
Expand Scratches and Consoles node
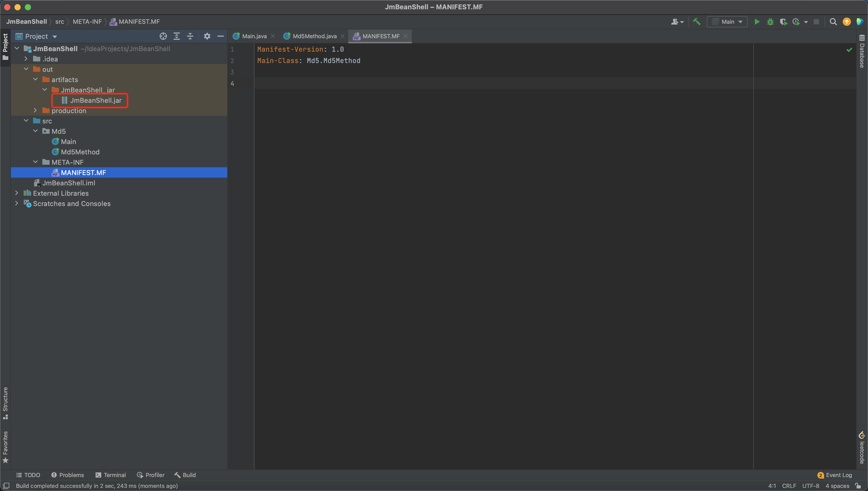coord(17,203)
